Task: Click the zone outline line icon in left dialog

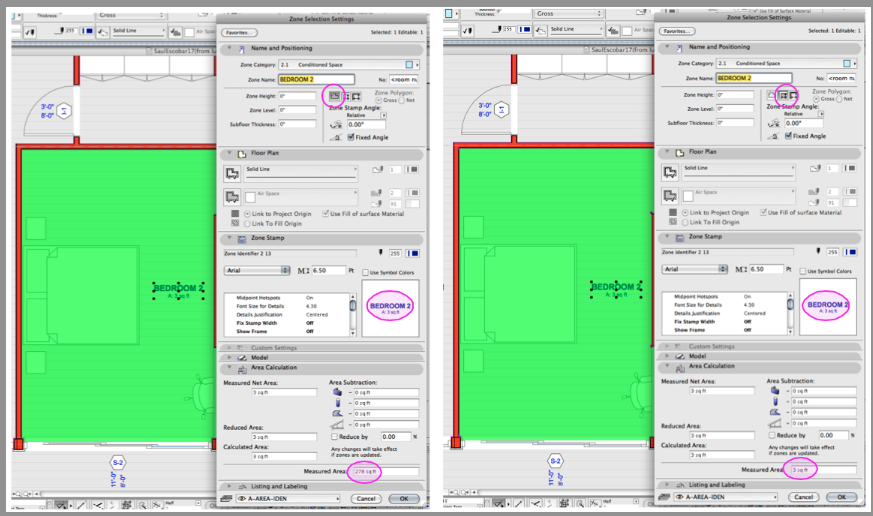Action: (232, 174)
